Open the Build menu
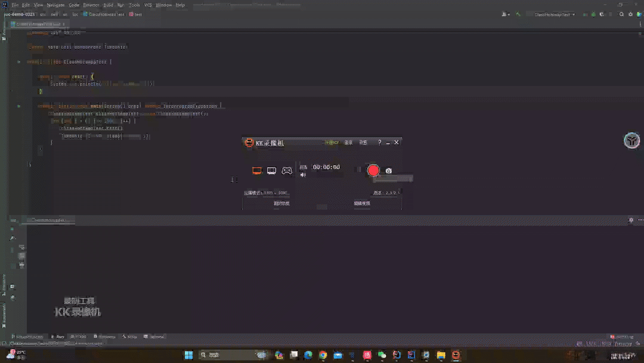Image resolution: width=644 pixels, height=363 pixels. 108,5
